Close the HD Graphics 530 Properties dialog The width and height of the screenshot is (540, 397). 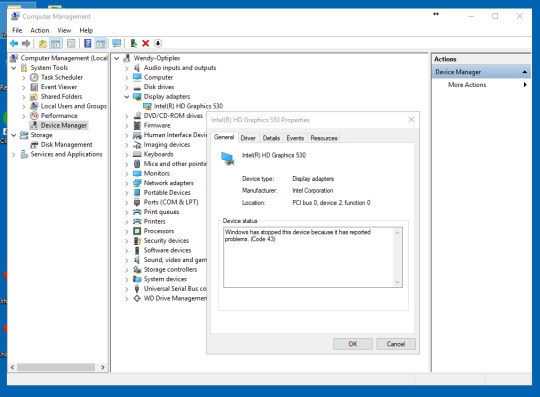[x=411, y=120]
